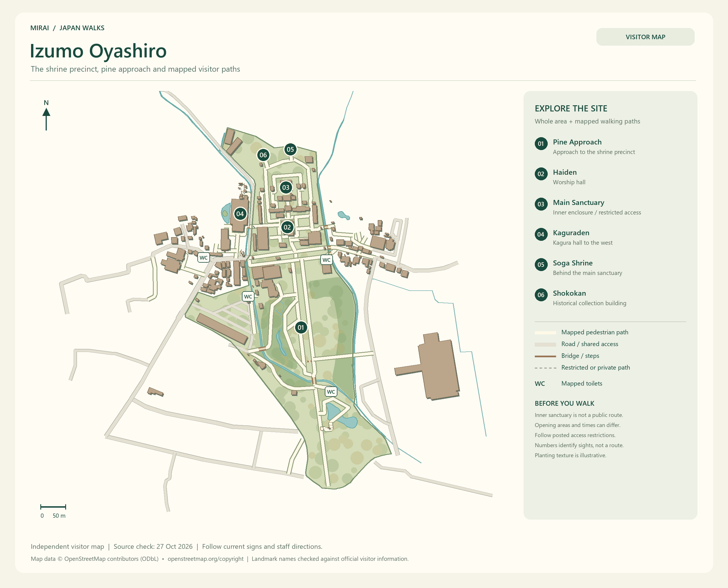728x588 pixels.
Task: Click the WC marker near the parking area
Action: point(248,296)
